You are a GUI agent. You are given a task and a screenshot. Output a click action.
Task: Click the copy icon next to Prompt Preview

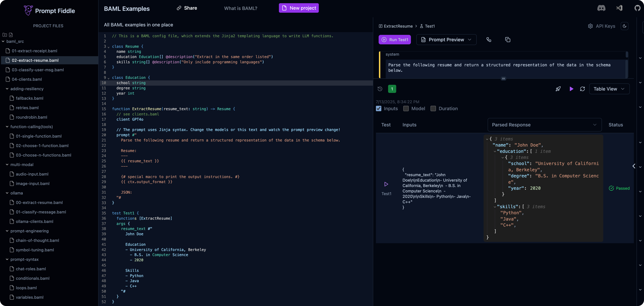(507, 40)
